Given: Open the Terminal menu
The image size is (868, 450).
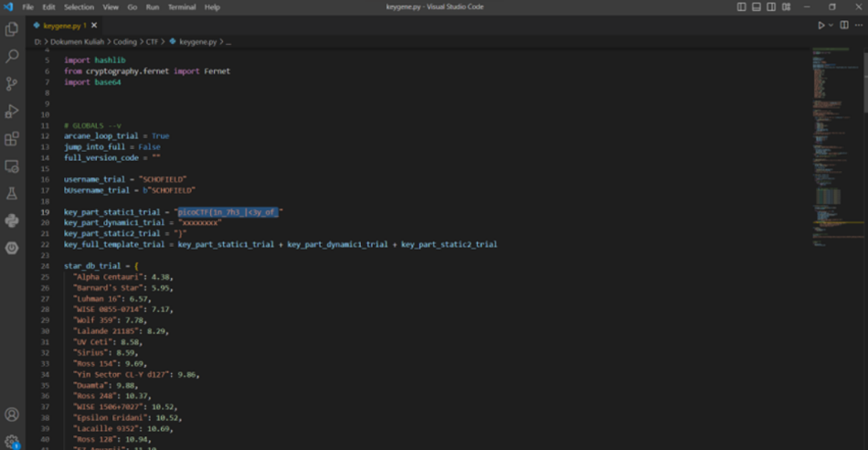Looking at the screenshot, I should click(x=182, y=6).
